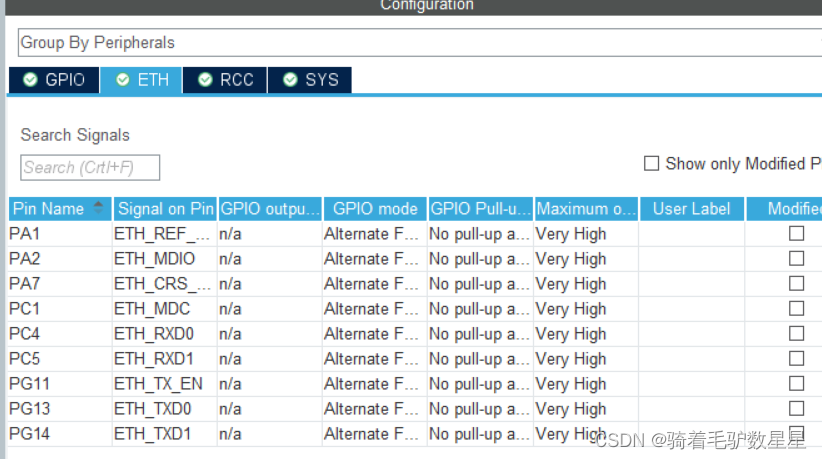Enable Show only Modified Pins checkbox
This screenshot has height=459, width=822.
tap(651, 163)
